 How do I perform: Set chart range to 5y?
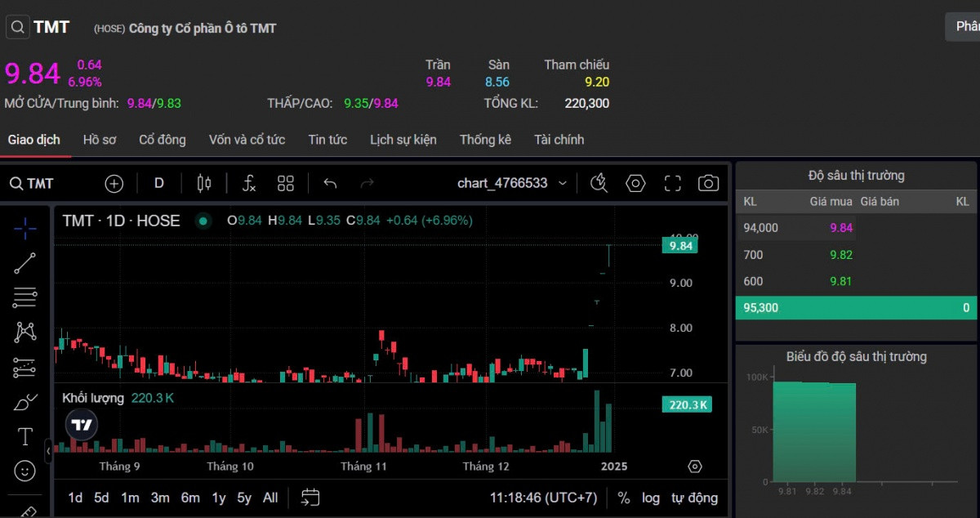pyautogui.click(x=244, y=498)
